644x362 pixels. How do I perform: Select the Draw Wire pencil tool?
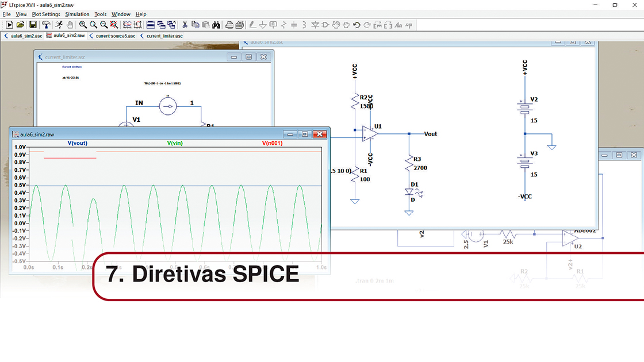[x=252, y=25]
